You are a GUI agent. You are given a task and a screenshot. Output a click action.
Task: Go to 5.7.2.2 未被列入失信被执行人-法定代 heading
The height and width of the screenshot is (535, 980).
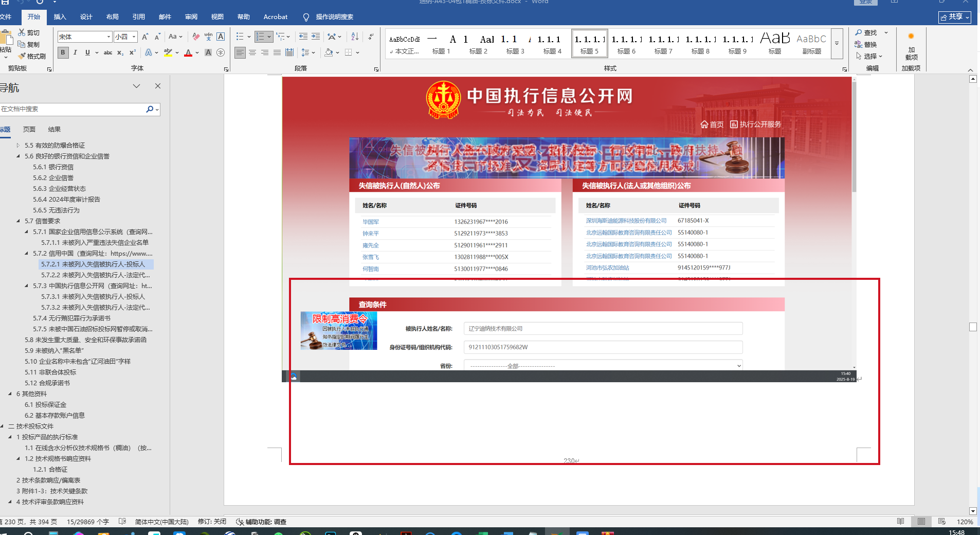(96, 275)
